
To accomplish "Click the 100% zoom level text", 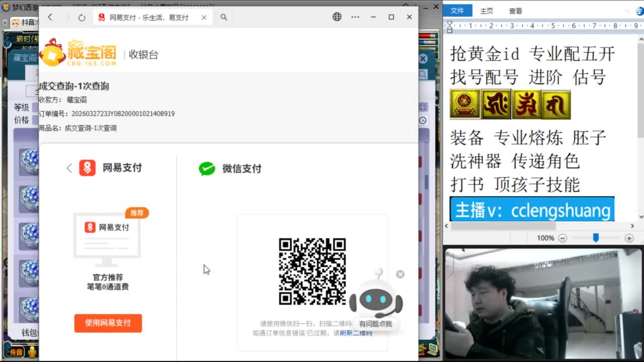I will coord(545,238).
